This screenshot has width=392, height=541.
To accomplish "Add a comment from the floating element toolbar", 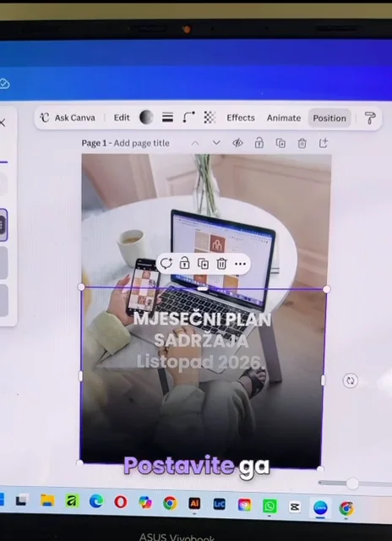I will [166, 264].
